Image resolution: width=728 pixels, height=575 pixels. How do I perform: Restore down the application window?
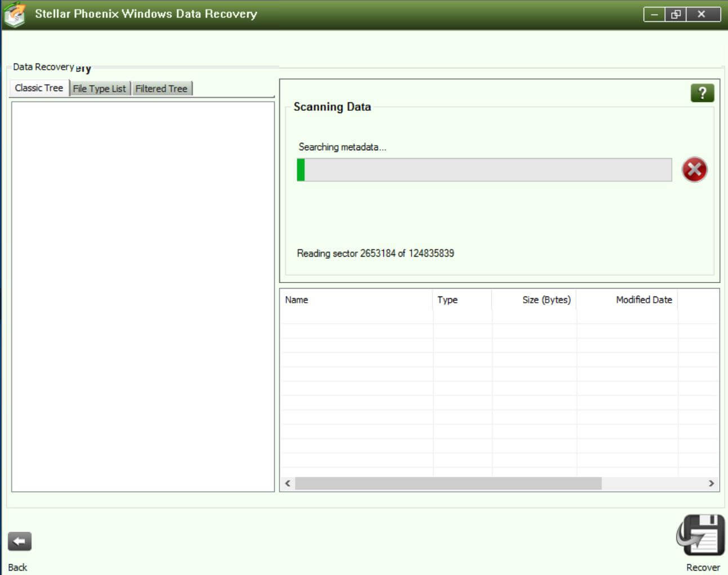point(676,14)
